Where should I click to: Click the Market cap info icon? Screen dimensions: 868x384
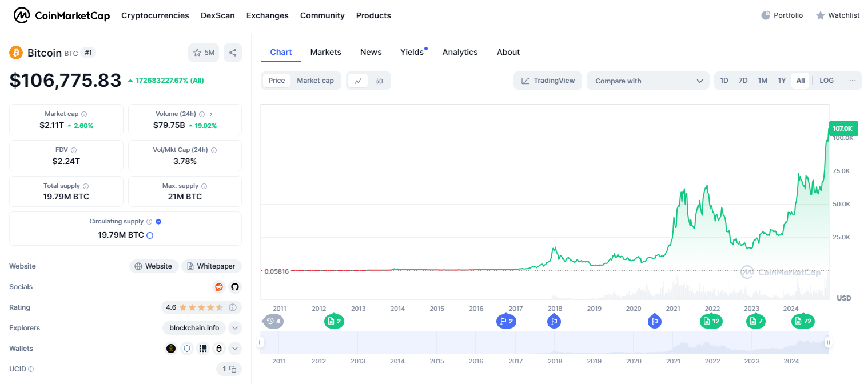pos(84,114)
